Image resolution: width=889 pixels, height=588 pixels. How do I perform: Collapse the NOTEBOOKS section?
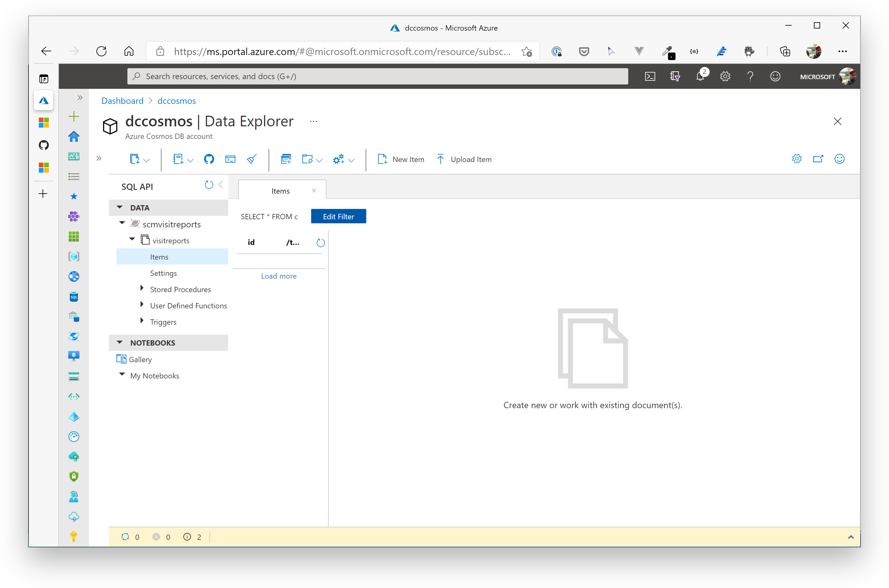coord(119,342)
